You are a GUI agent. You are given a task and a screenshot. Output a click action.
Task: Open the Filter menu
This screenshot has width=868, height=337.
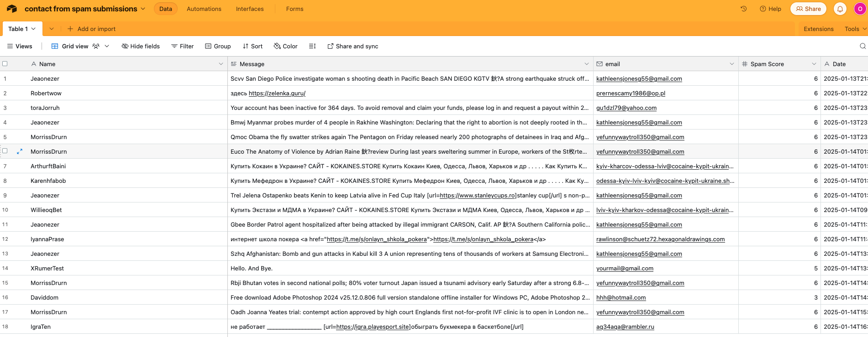tap(182, 46)
